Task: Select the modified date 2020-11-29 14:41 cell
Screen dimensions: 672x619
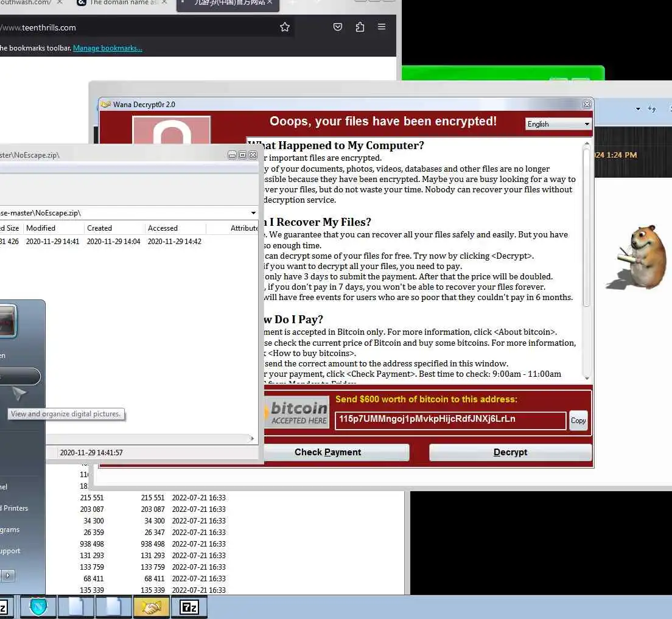Action: click(x=53, y=242)
